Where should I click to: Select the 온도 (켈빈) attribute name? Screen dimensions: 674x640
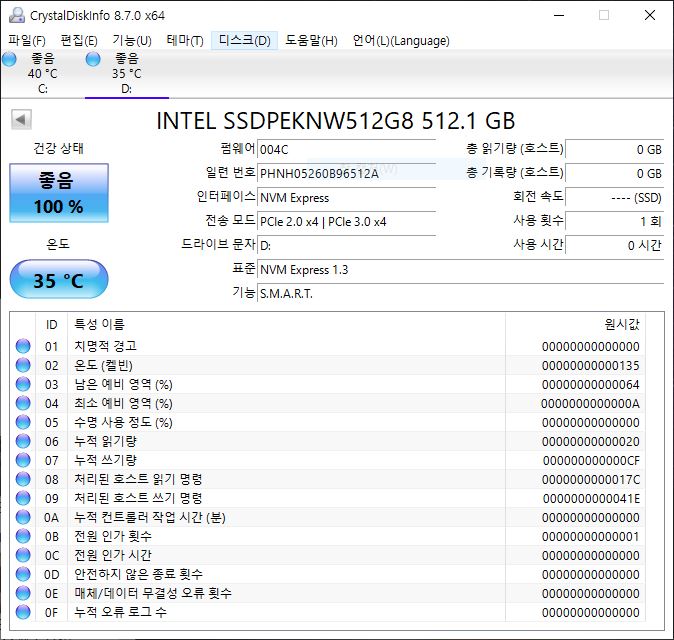[x=103, y=365]
